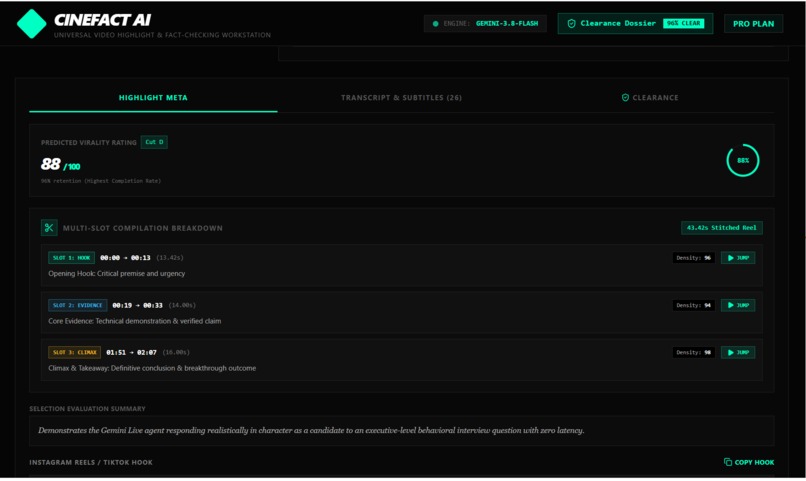Image resolution: width=806 pixels, height=481 pixels.
Task: Click the Engine Gemini-3.8-Flash indicator
Action: tap(485, 24)
